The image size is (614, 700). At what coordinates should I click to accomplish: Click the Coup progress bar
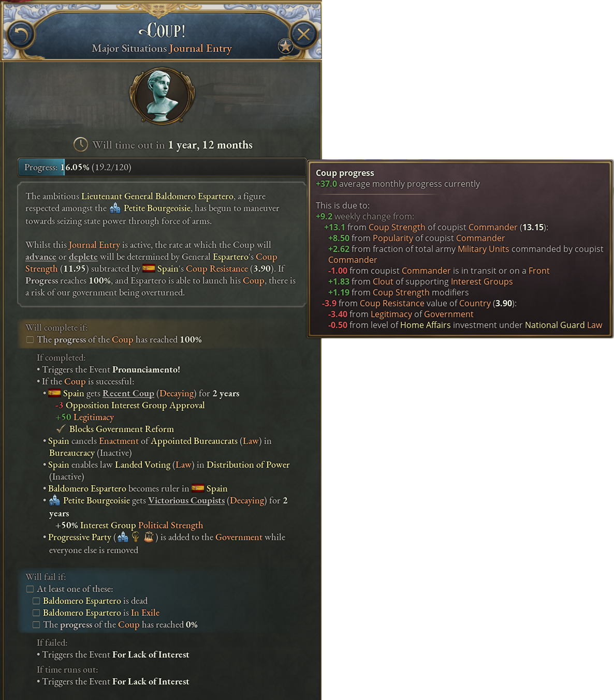coord(162,167)
